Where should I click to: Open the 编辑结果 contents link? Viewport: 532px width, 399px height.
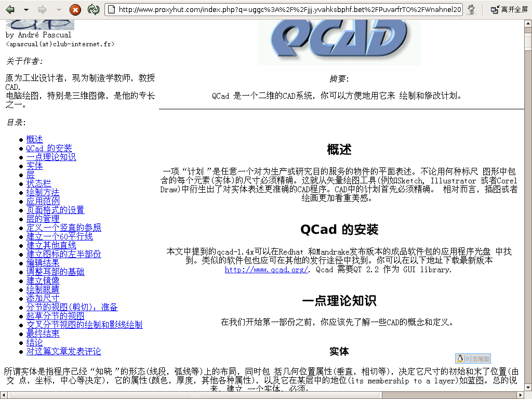point(43,262)
